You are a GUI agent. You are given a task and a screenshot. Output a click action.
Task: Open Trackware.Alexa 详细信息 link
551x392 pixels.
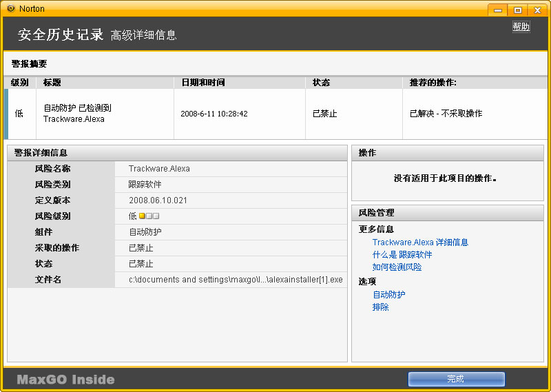coord(420,243)
